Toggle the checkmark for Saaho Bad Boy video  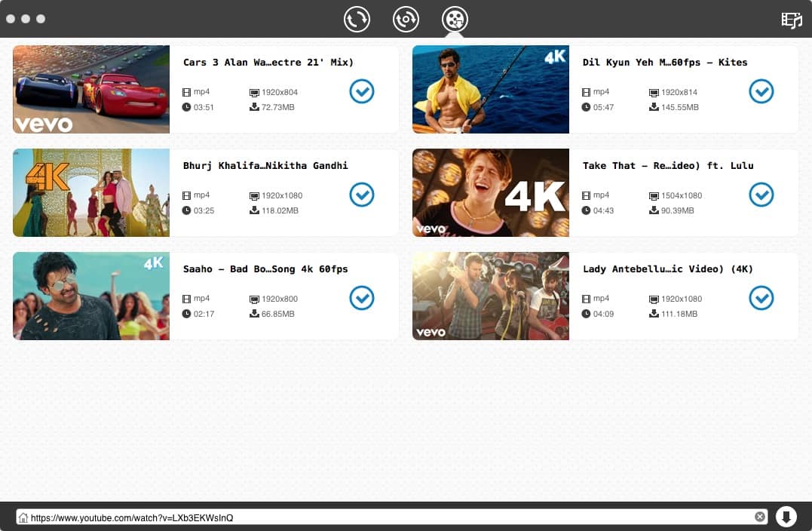(361, 298)
